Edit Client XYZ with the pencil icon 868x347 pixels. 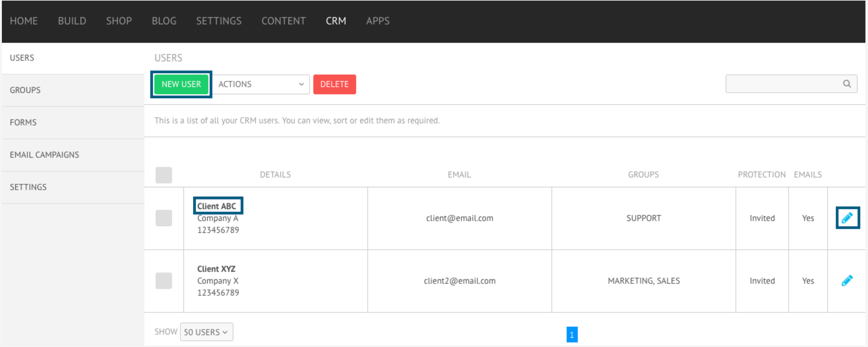pyautogui.click(x=847, y=281)
